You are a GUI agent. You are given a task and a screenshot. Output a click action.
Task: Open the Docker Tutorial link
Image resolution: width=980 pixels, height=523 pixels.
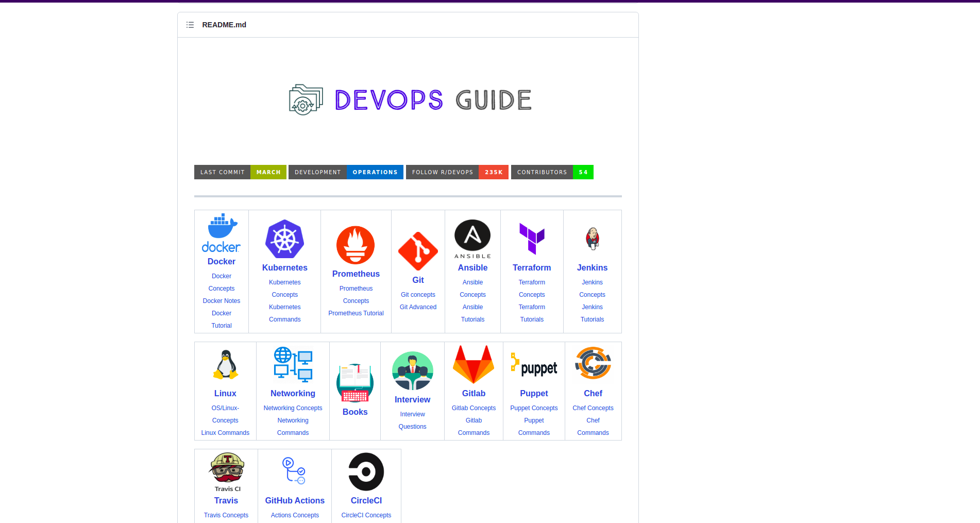(222, 319)
